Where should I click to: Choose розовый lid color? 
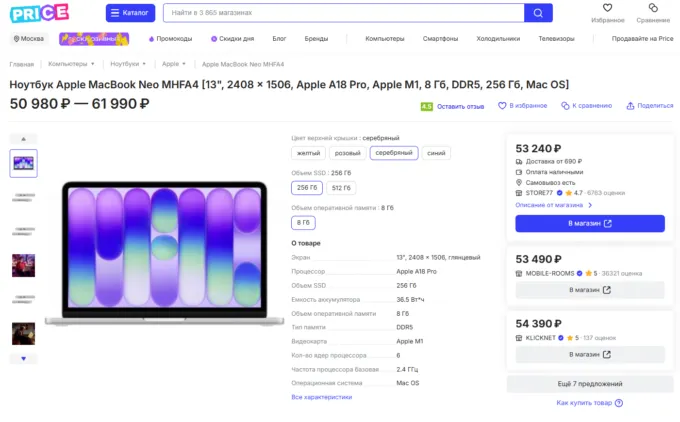click(x=347, y=153)
